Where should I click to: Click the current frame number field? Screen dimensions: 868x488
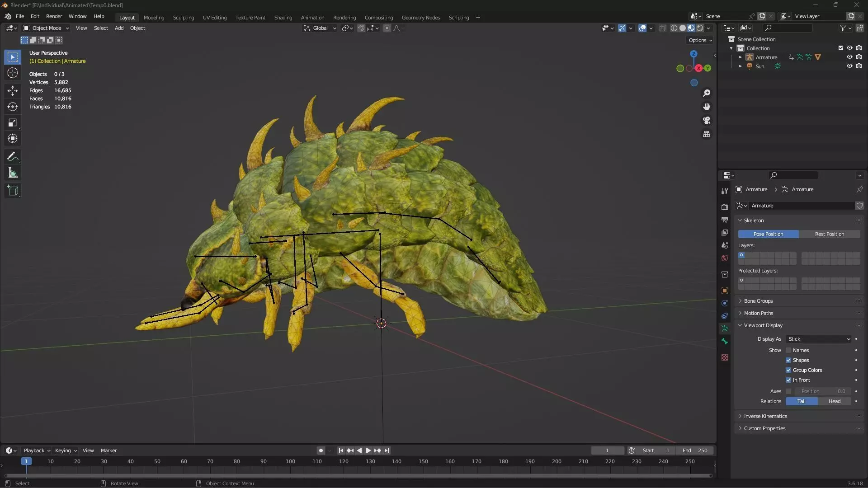[607, 450]
